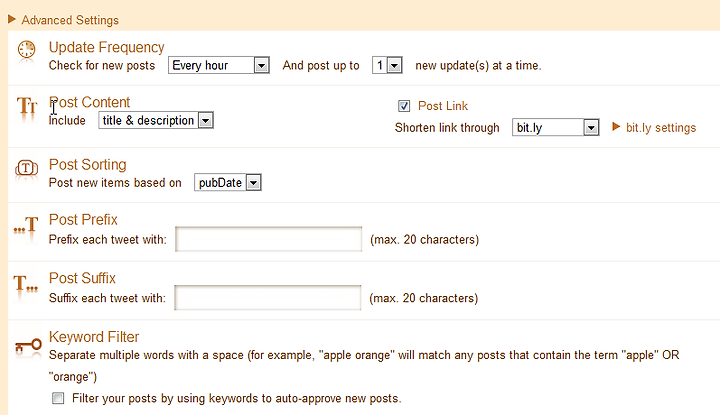
Task: Open the bit.ly settings link
Action: (661, 128)
